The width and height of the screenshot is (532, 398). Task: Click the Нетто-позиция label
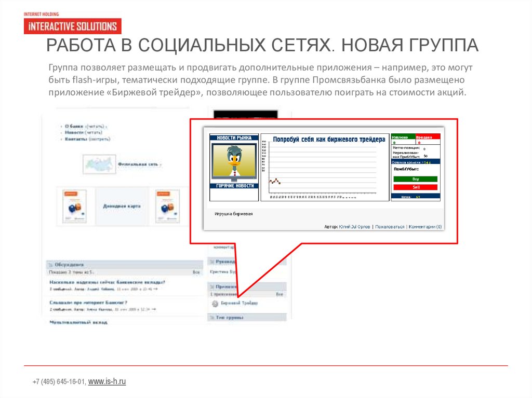(x=406, y=148)
